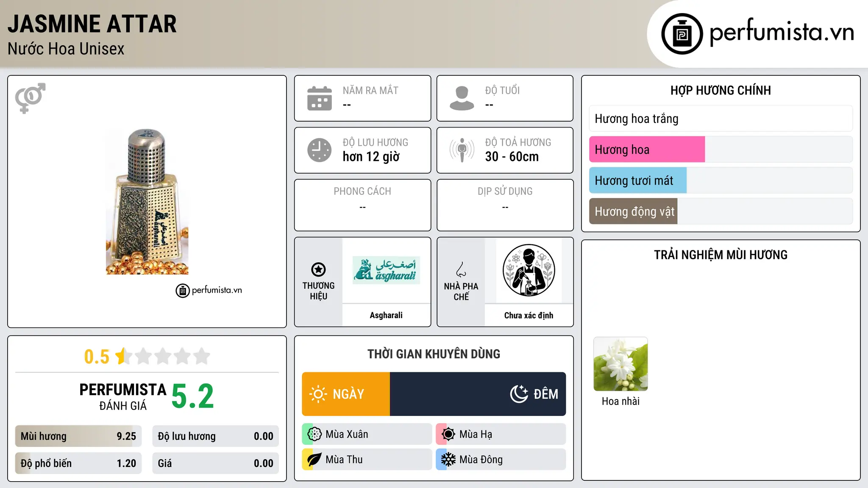Click the sillage projection icon
Viewport: 868px width, 488px height.
[462, 150]
